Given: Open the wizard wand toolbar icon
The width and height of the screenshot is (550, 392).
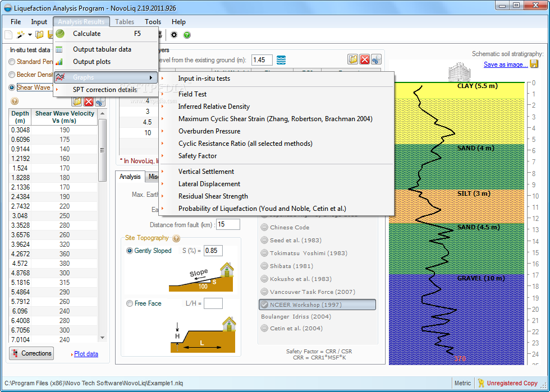Looking at the screenshot, I should (21, 34).
